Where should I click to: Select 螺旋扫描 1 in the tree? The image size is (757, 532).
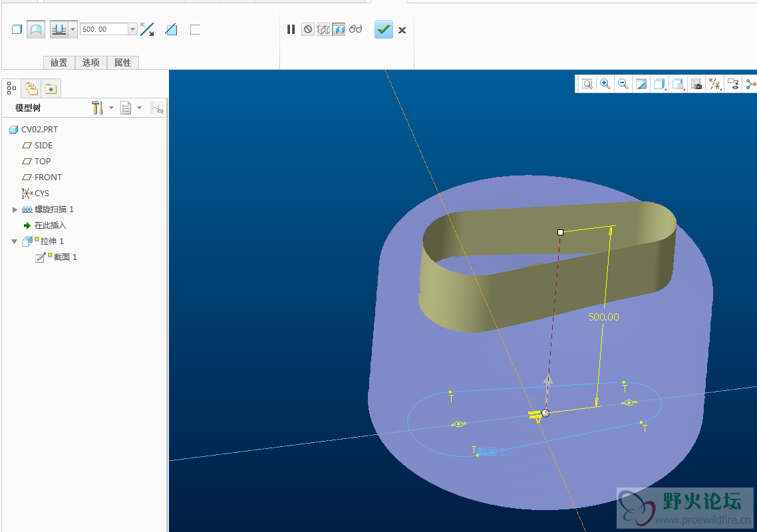coord(49,209)
